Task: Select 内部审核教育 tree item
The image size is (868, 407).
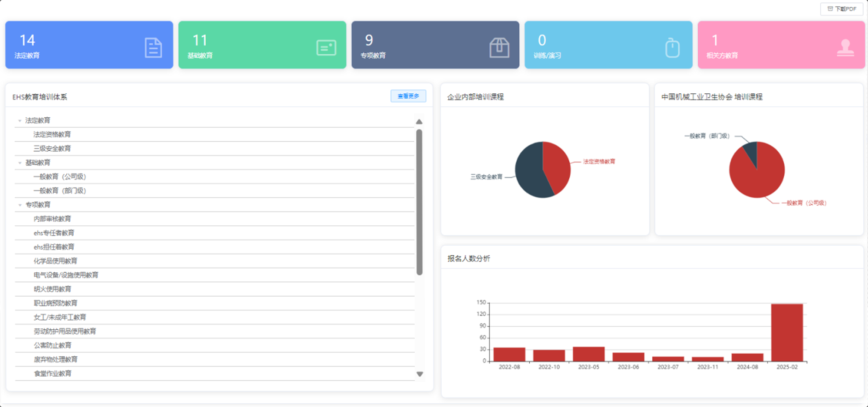Action: click(52, 219)
